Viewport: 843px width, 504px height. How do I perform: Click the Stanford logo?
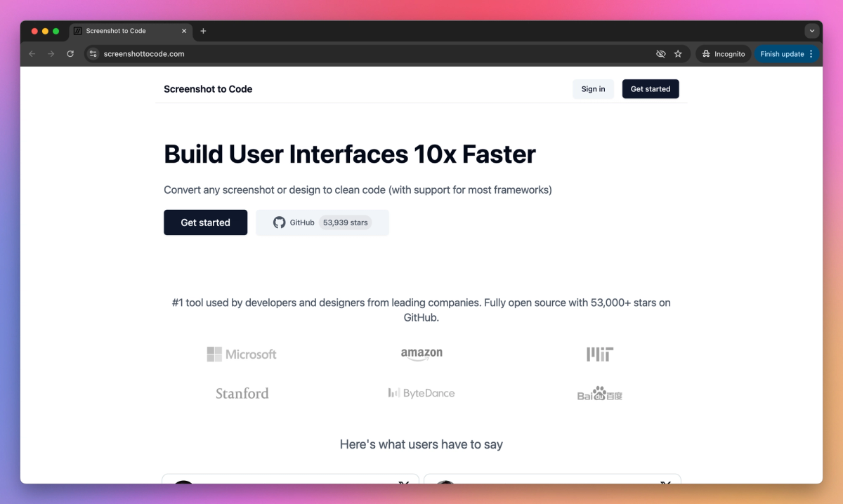click(242, 393)
